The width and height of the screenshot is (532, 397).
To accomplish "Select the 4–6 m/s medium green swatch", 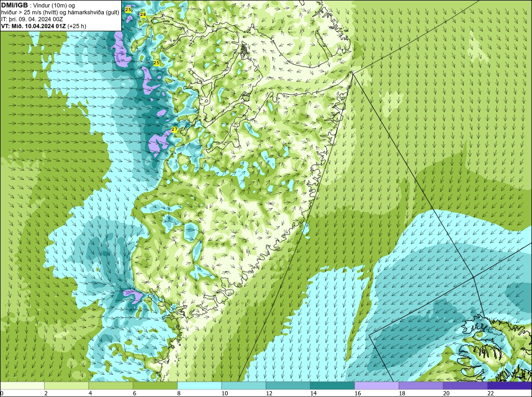I will pyautogui.click(x=111, y=386).
